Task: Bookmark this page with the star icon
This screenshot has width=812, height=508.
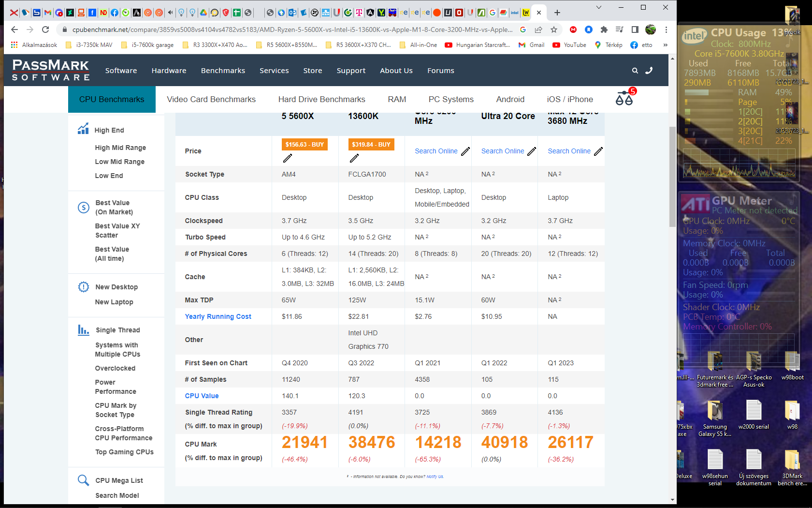Action: tap(554, 30)
